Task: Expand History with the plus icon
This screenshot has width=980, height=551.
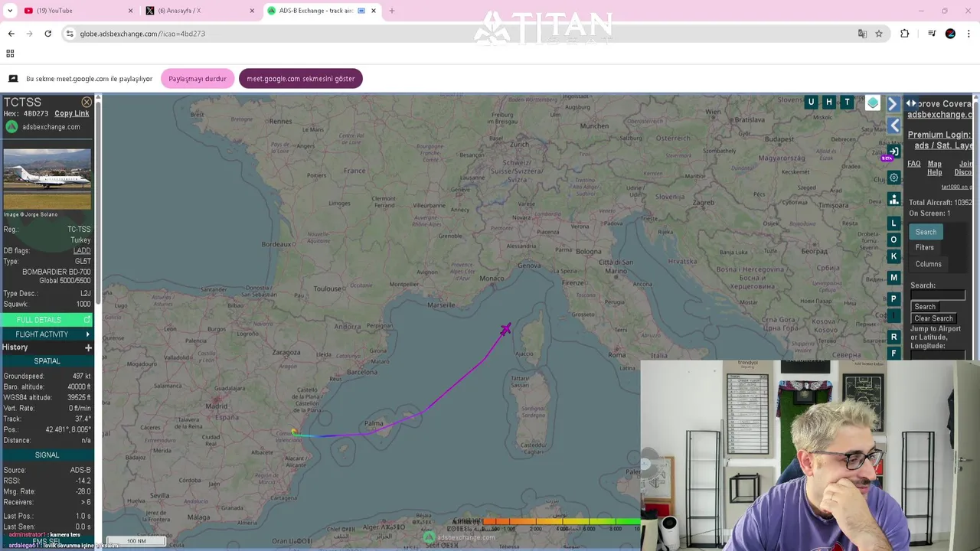Action: pos(88,347)
